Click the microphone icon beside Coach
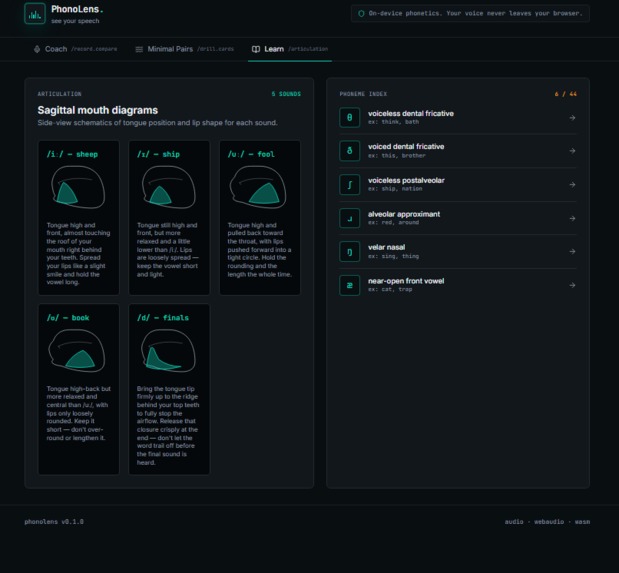The width and height of the screenshot is (619, 573). (37, 49)
